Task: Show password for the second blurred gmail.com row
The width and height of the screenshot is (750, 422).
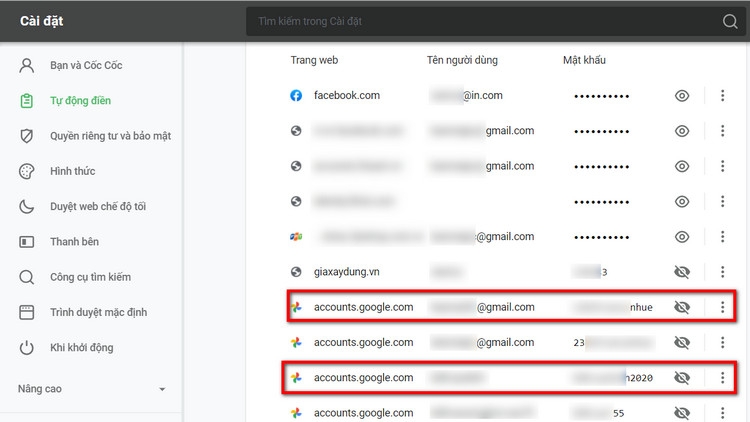Action: click(x=682, y=167)
